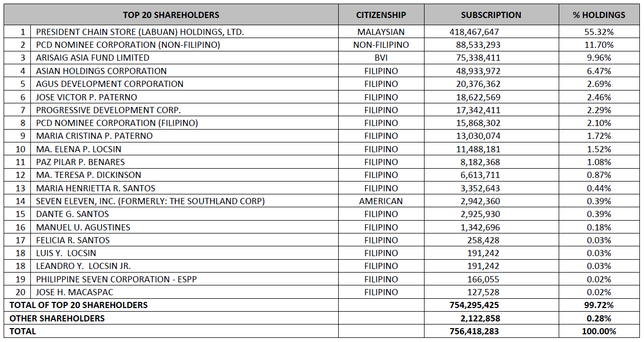Click the MALAYSIAN citizenship cell
The width and height of the screenshot is (644, 342).
[x=381, y=32]
